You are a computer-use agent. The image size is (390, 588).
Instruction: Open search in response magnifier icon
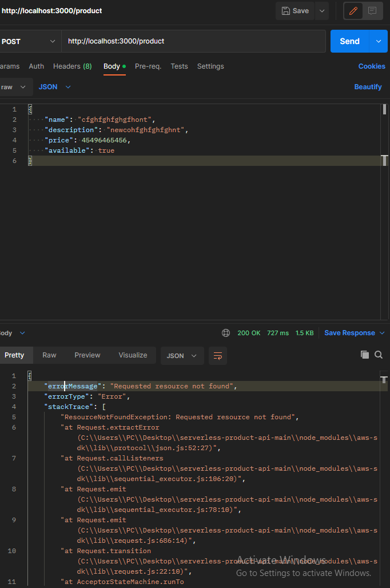click(x=379, y=355)
